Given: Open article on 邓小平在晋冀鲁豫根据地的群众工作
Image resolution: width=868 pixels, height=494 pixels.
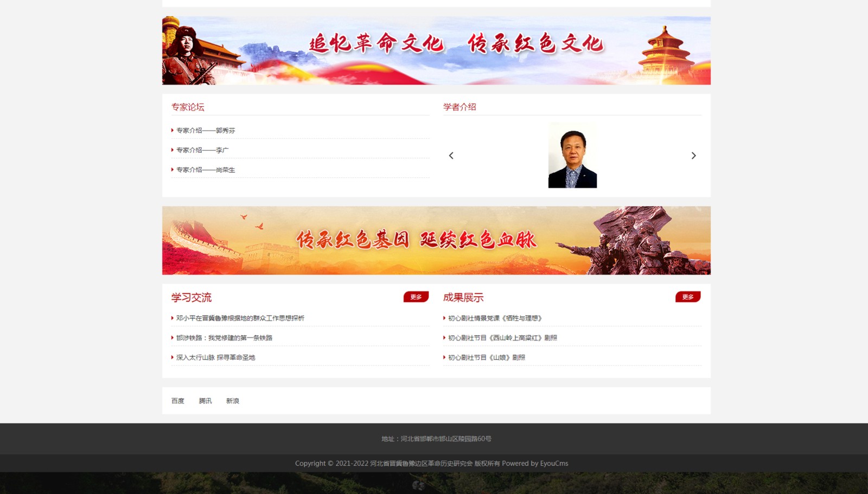Looking at the screenshot, I should 240,318.
